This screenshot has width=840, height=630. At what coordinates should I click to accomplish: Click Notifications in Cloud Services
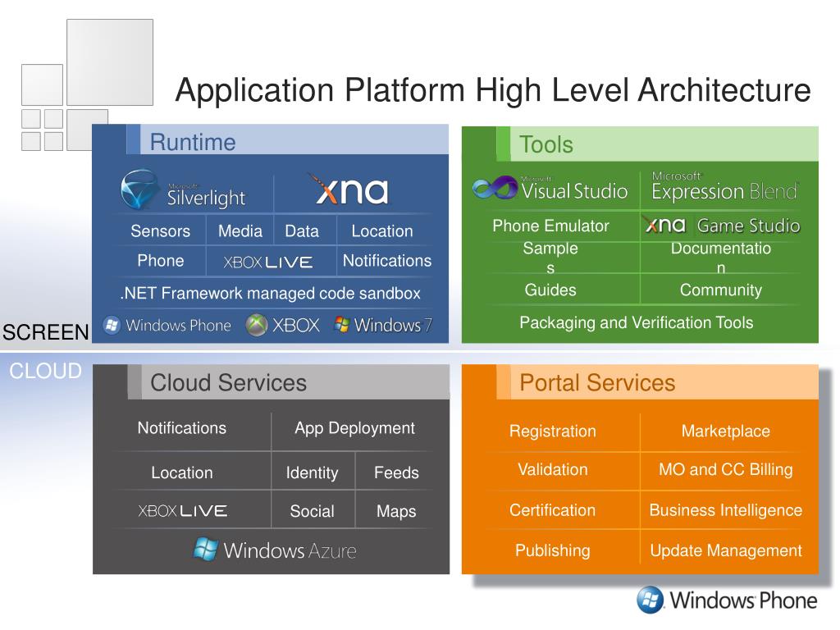coord(181,427)
